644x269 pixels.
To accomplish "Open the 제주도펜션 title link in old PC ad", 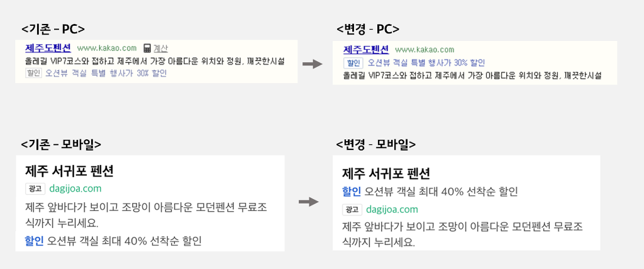I will pyautogui.click(x=48, y=48).
